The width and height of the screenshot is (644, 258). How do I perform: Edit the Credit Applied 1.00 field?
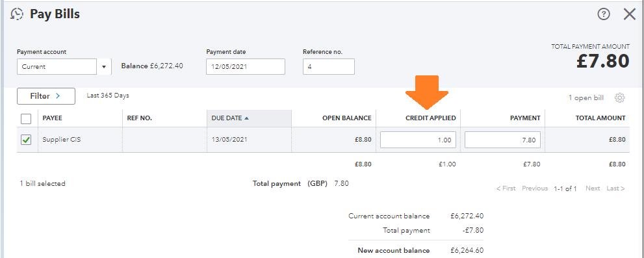click(x=418, y=140)
